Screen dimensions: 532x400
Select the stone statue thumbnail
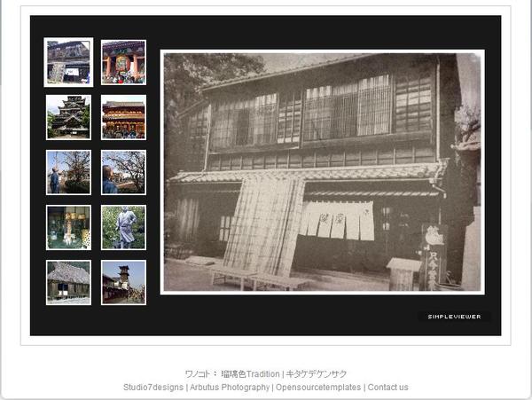click(x=123, y=227)
